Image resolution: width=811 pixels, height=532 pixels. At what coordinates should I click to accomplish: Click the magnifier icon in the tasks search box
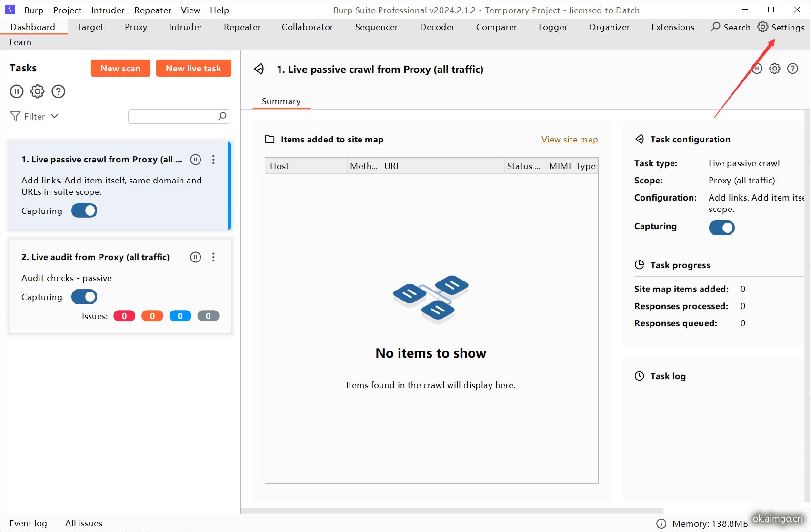click(x=222, y=116)
